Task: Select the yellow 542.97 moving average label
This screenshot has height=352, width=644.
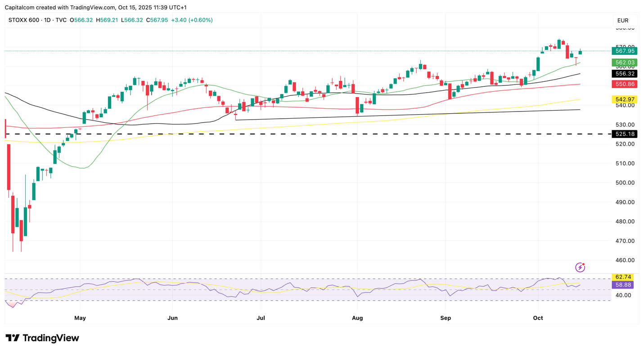Action: (624, 99)
